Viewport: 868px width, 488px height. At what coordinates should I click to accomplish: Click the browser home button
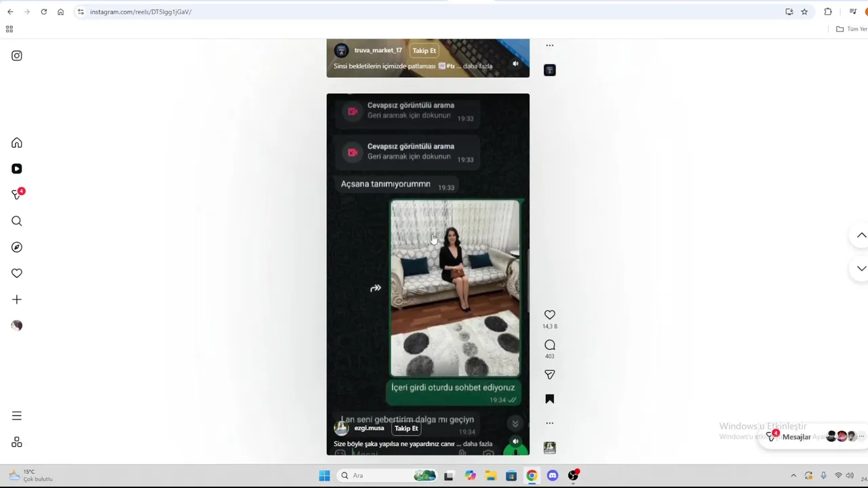pyautogui.click(x=60, y=12)
